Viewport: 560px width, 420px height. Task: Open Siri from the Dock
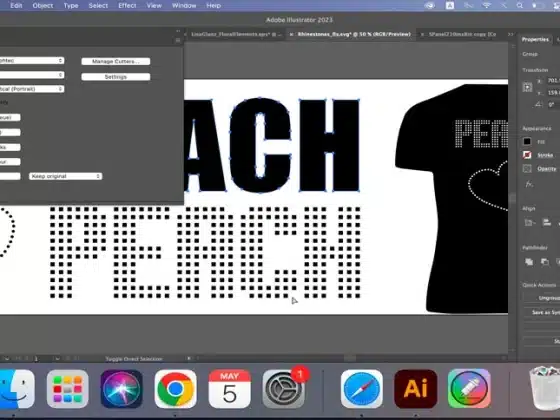[121, 389]
